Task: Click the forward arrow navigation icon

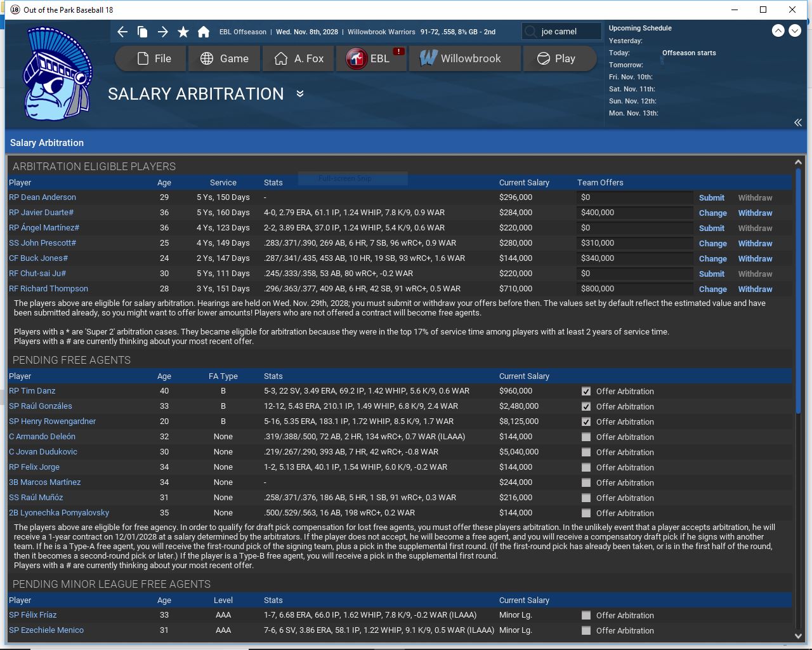Action: pyautogui.click(x=163, y=32)
